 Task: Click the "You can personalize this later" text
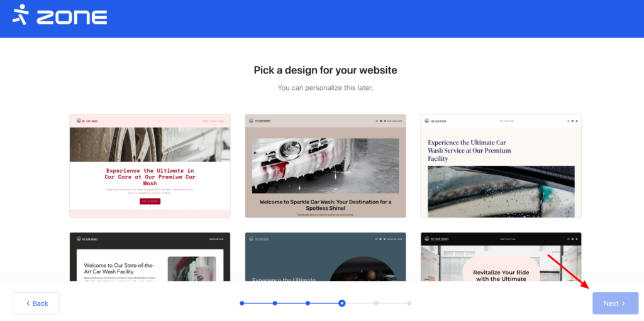325,88
